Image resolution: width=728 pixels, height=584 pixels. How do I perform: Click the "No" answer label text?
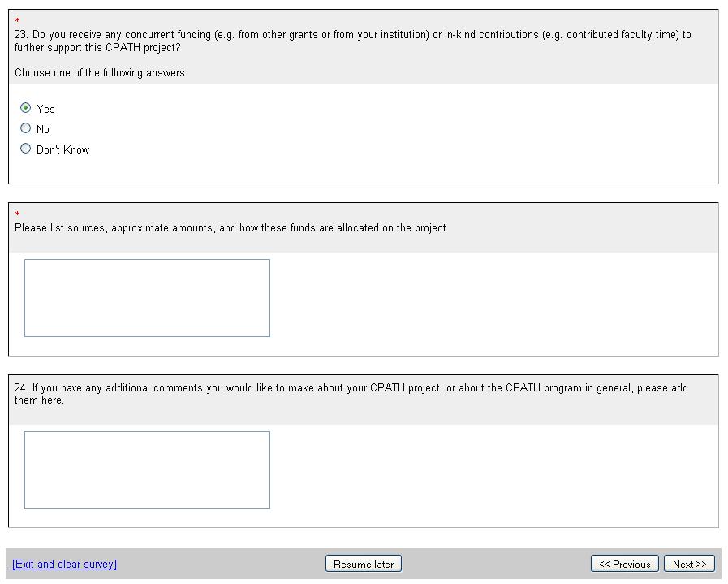[43, 129]
